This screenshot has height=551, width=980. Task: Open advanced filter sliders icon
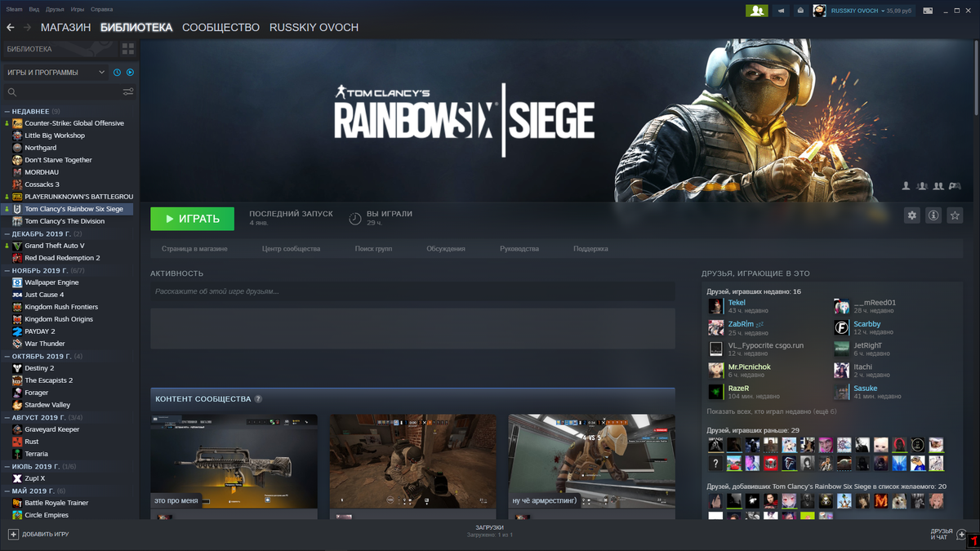coord(128,92)
